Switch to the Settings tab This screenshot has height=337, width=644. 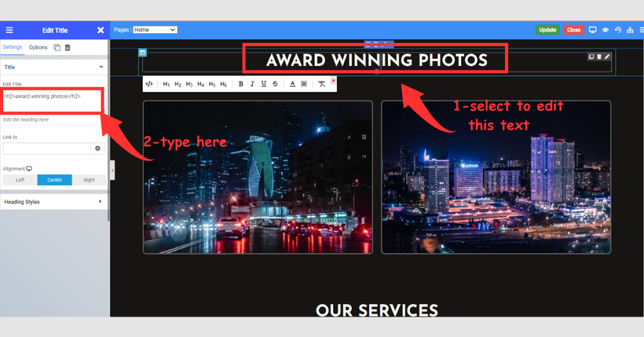pyautogui.click(x=13, y=47)
